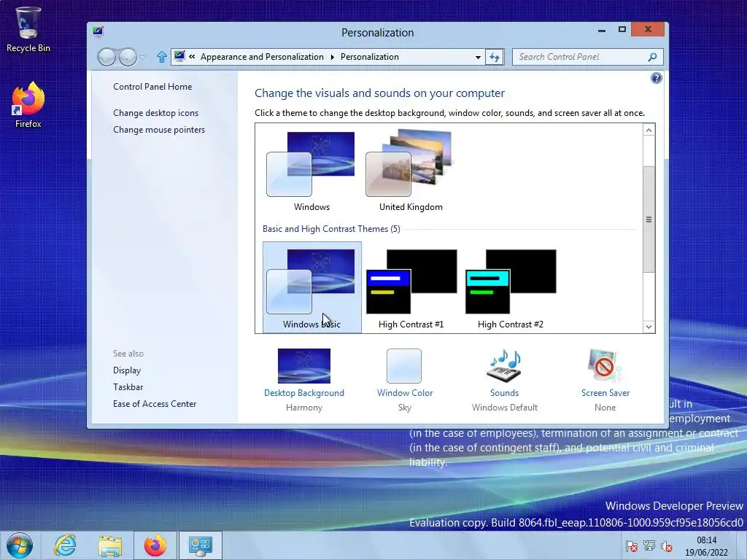Click the Start orb on the taskbar
The image size is (747, 560).
click(20, 545)
